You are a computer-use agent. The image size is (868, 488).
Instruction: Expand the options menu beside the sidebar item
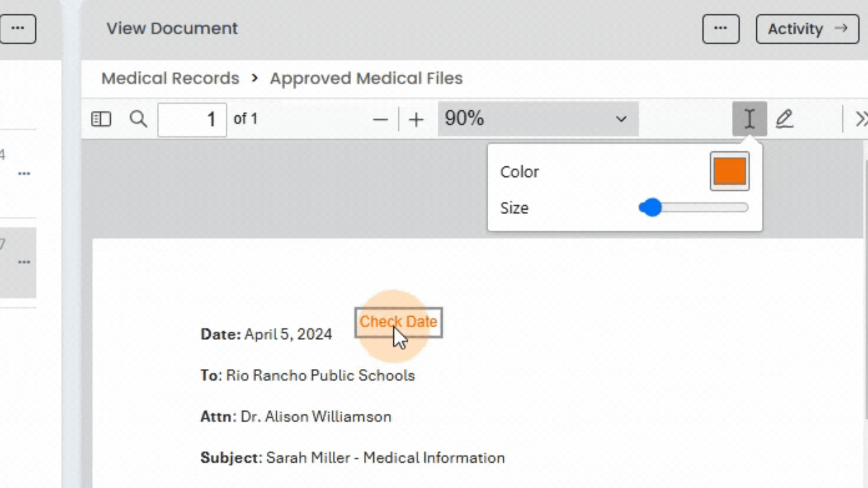(24, 173)
